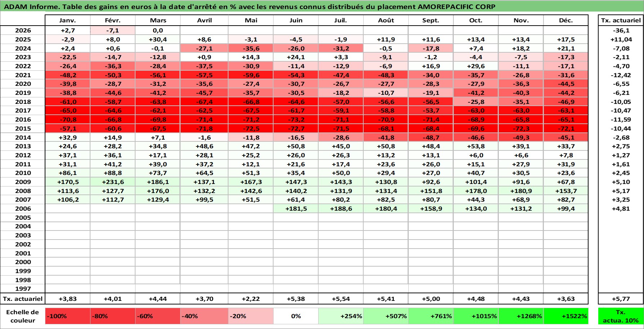644x329 pixels.
Task: Click the +24,1 cell for June 2023
Action: (x=296, y=57)
